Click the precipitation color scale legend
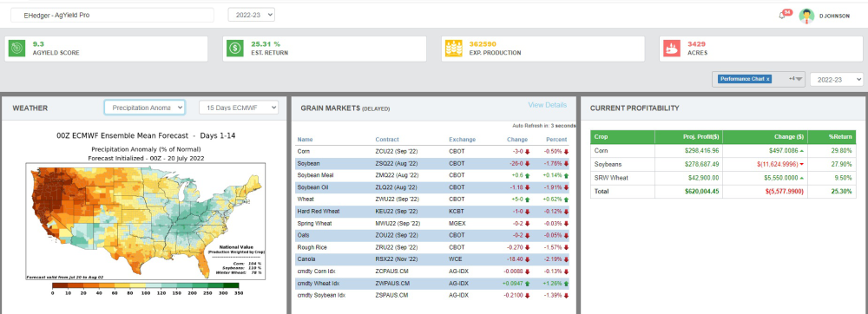The height and width of the screenshot is (314, 868). (x=146, y=288)
